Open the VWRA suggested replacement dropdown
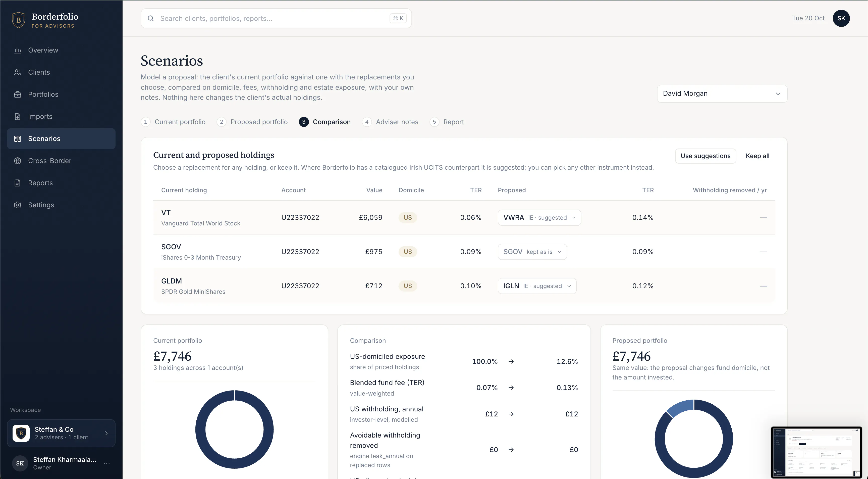The height and width of the screenshot is (479, 868). 539,218
